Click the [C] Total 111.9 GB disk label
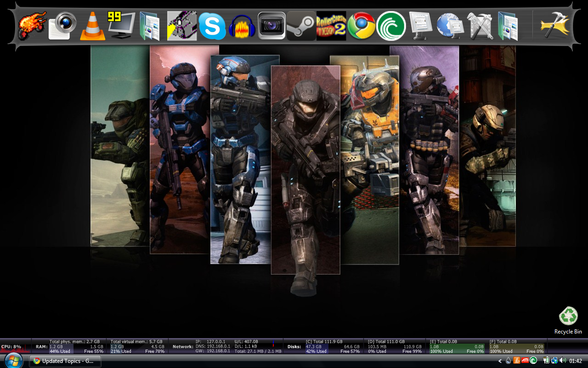Image resolution: width=588 pixels, height=368 pixels. (x=324, y=342)
